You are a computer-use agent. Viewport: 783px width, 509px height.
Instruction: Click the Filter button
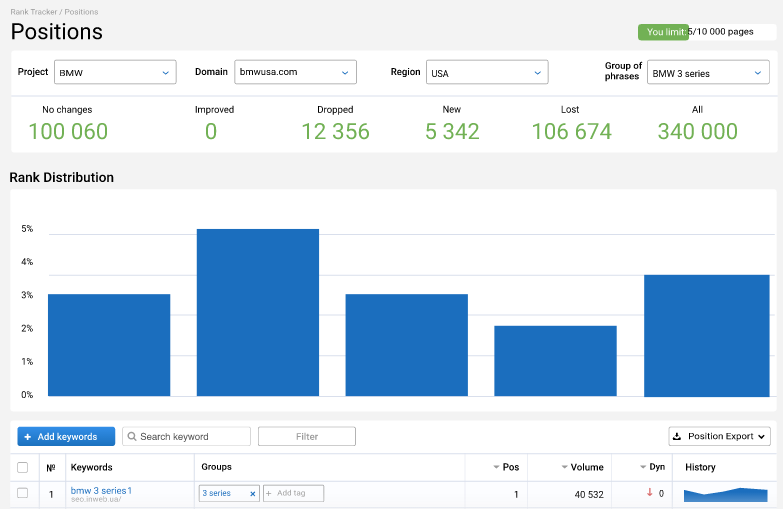tap(307, 437)
